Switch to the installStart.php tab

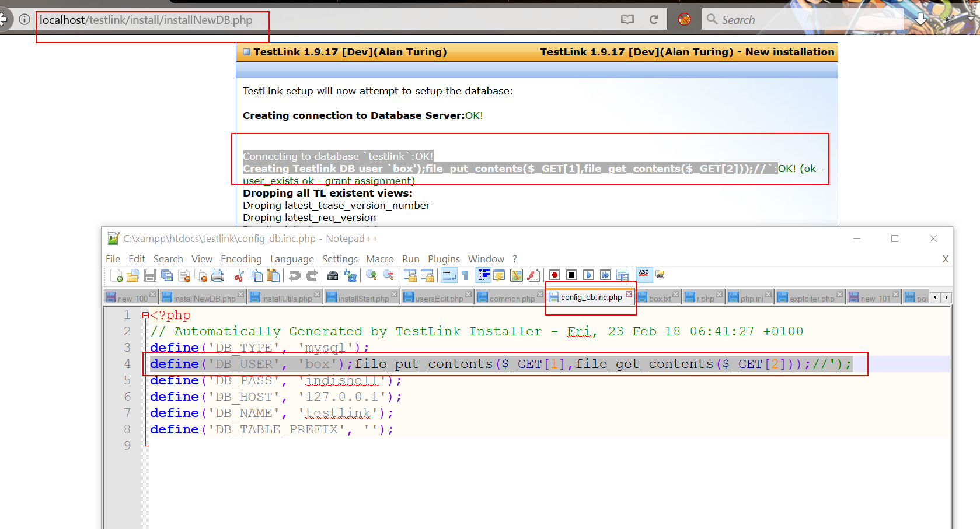tap(363, 298)
